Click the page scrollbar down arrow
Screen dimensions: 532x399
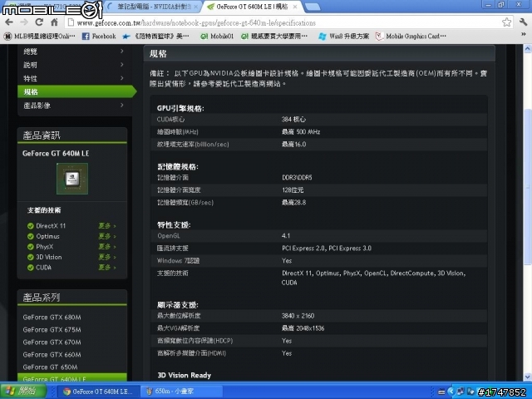pyautogui.click(x=528, y=377)
